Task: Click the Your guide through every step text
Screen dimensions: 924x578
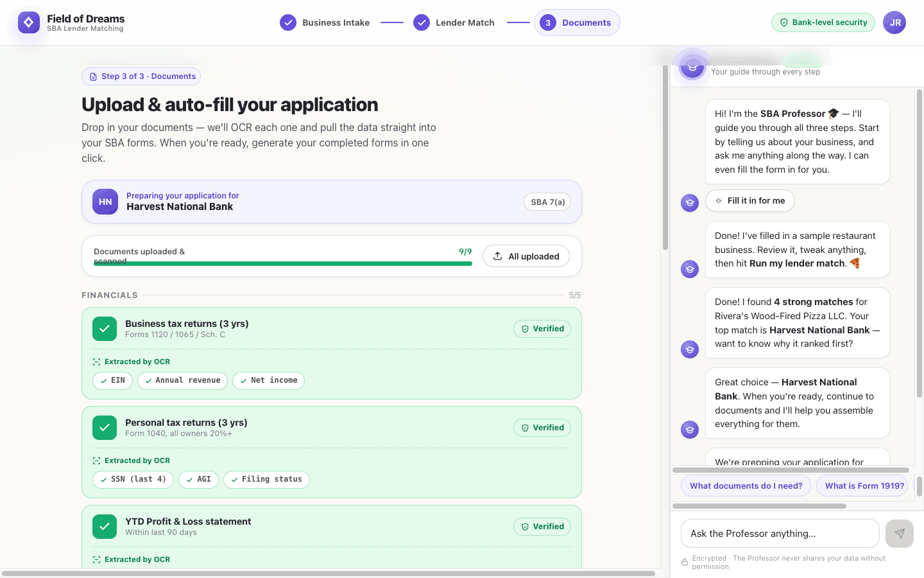Action: [766, 72]
